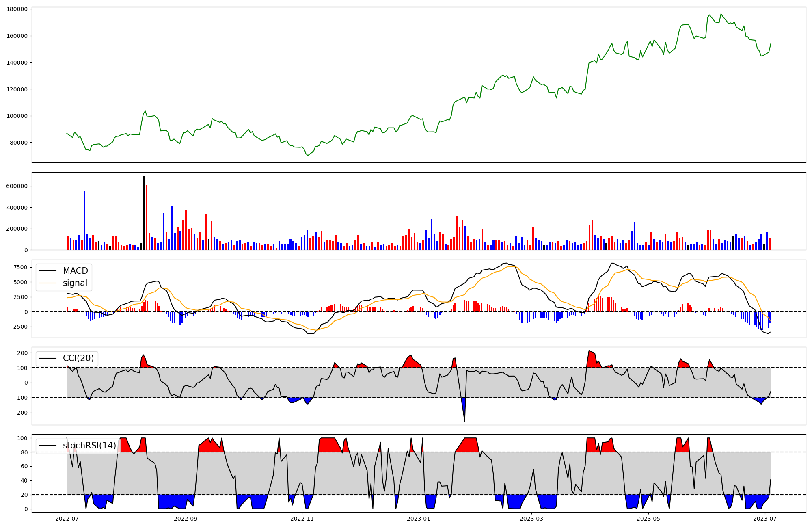Screen dimensions: 812x528
Task: Click the 2022-07 date tick label
Action: click(x=67, y=519)
